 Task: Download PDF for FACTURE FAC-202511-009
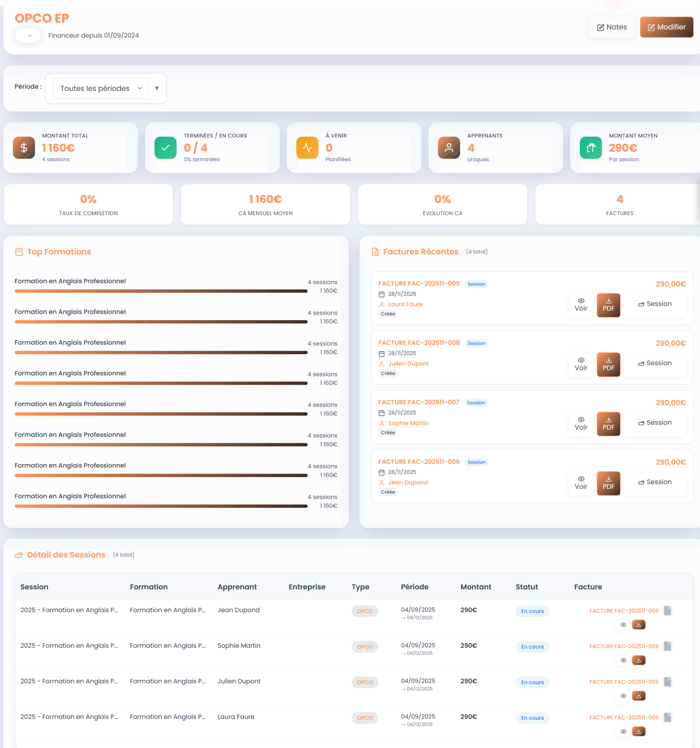608,305
